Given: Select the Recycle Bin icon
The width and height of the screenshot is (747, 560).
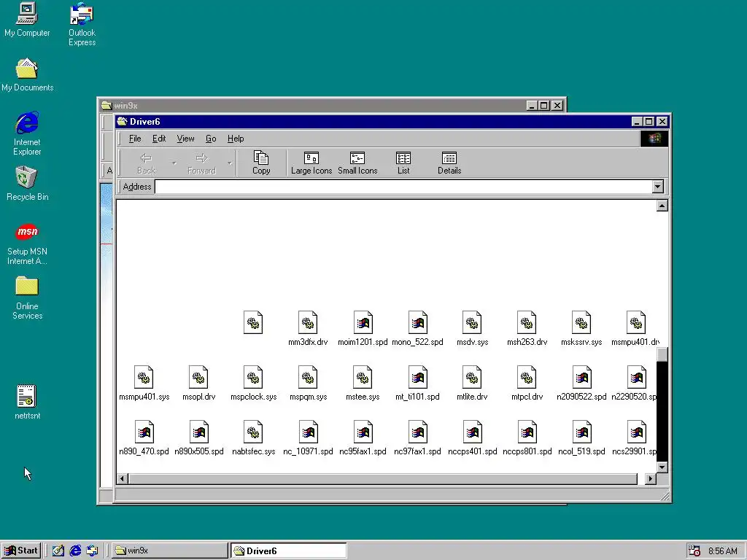Looking at the screenshot, I should [27, 184].
